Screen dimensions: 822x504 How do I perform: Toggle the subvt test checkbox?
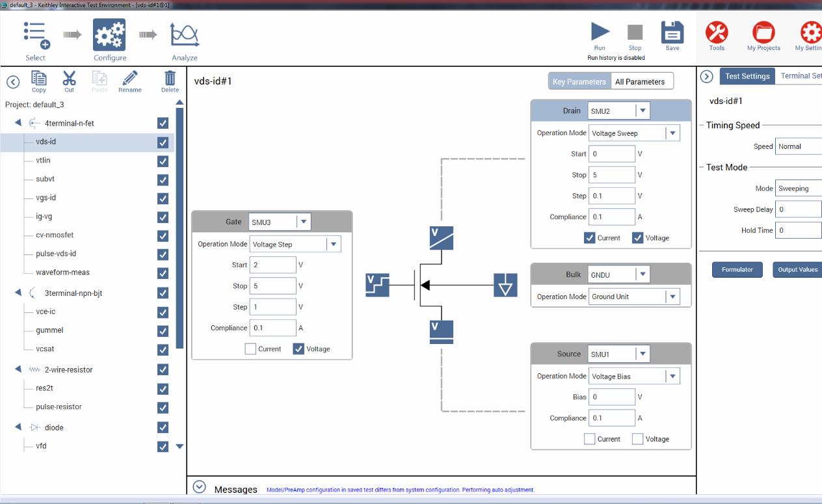tap(163, 179)
